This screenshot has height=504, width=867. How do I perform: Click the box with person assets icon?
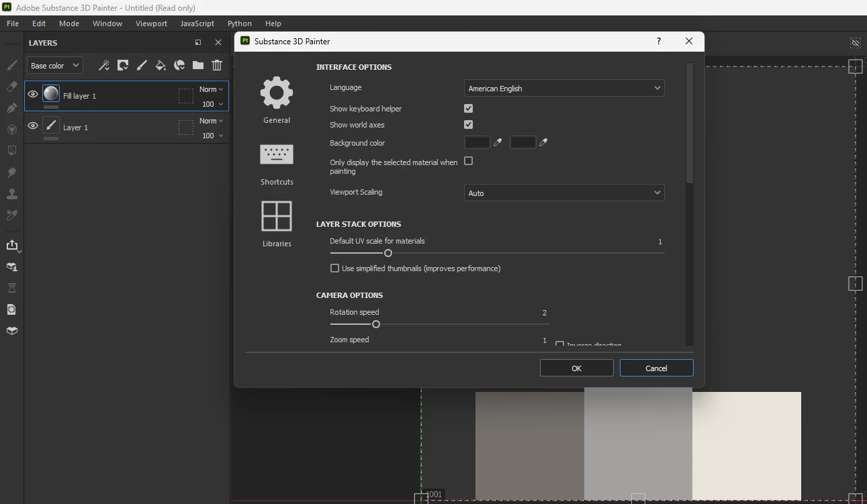[x=11, y=266]
